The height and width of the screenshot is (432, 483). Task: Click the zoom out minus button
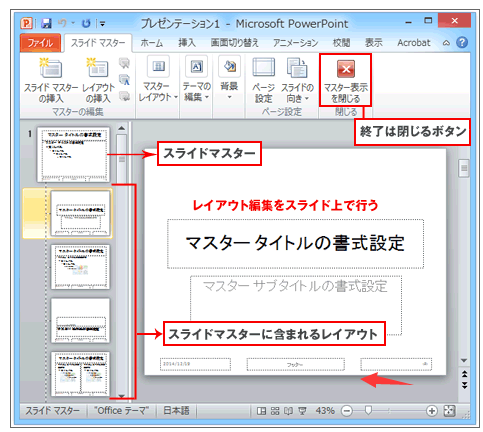point(347,411)
